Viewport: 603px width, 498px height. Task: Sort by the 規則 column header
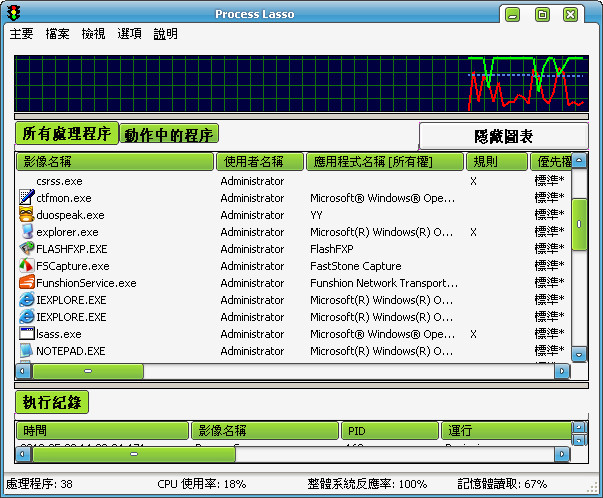click(496, 162)
